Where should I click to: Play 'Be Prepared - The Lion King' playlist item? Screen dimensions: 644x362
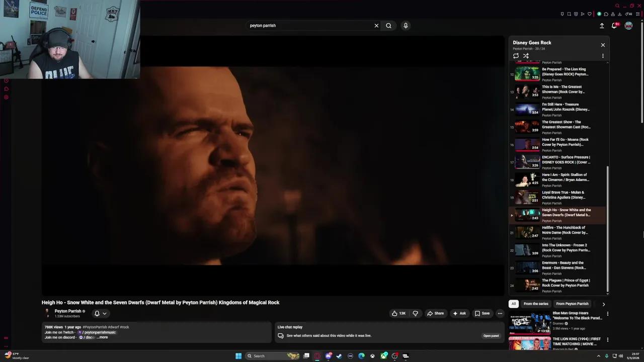click(558, 74)
